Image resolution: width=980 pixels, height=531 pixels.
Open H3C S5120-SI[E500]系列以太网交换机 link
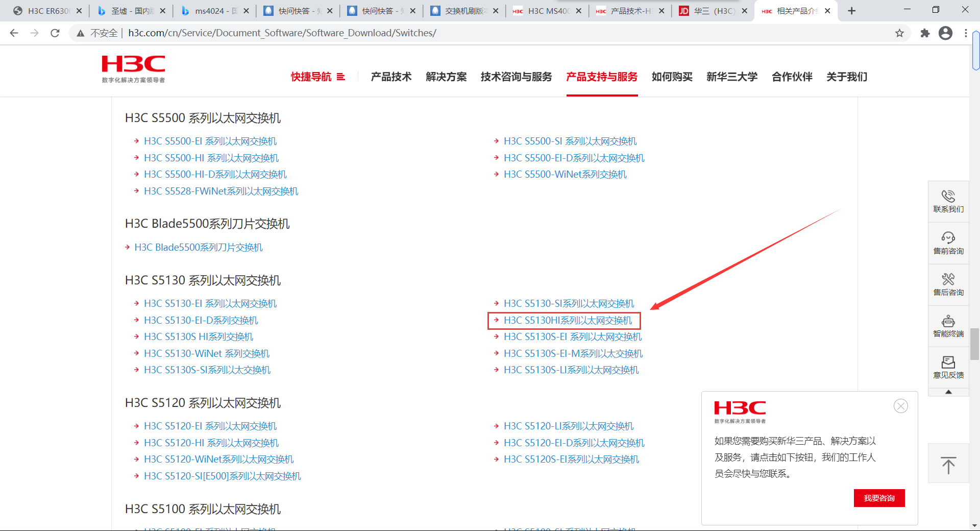pyautogui.click(x=223, y=476)
